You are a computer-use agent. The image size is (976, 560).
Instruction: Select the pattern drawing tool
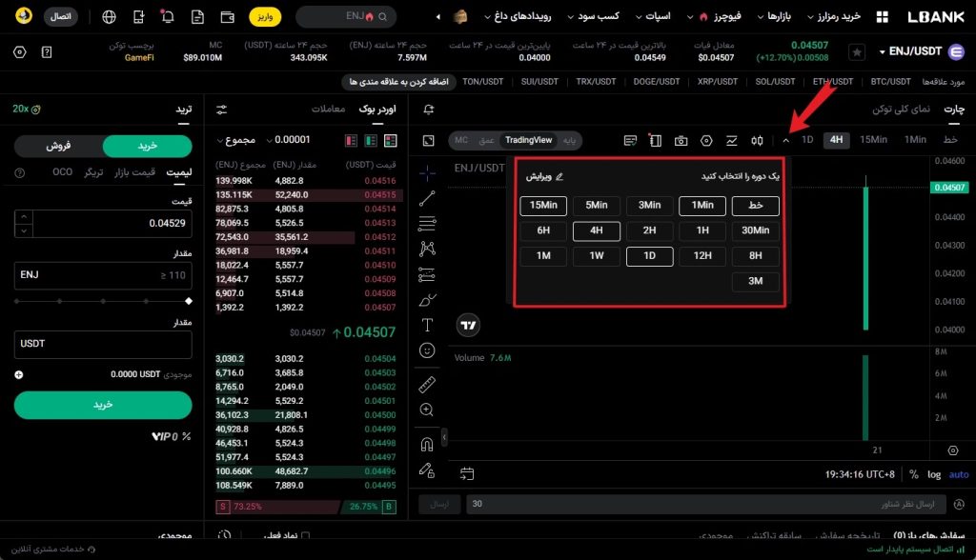click(x=427, y=249)
